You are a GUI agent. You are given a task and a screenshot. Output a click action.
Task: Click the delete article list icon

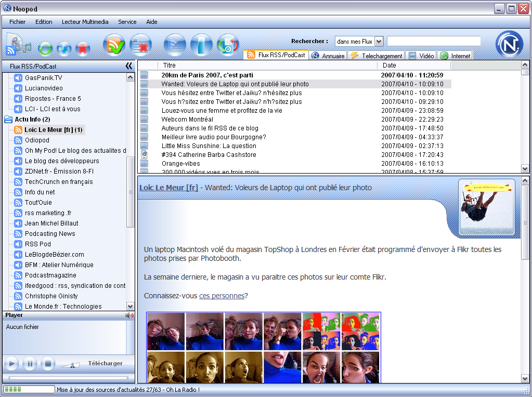click(140, 45)
